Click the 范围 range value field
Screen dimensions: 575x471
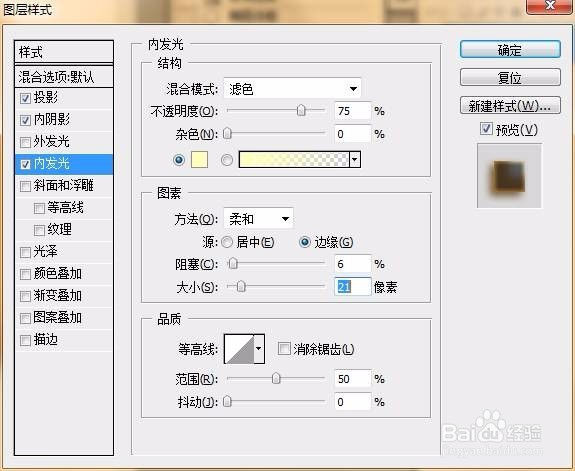[352, 379]
